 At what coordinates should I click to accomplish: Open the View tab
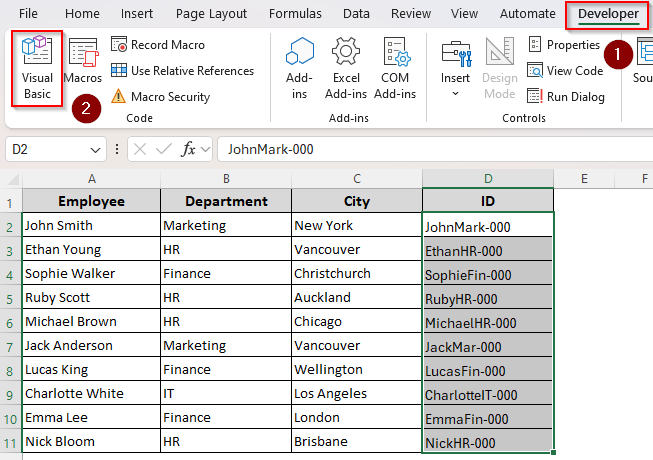click(464, 14)
